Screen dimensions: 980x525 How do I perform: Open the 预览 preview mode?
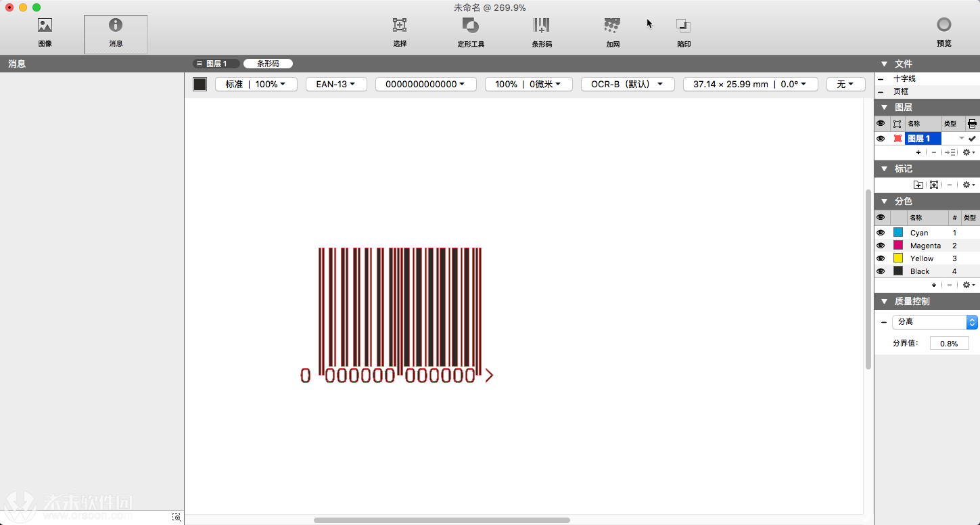coord(944,32)
